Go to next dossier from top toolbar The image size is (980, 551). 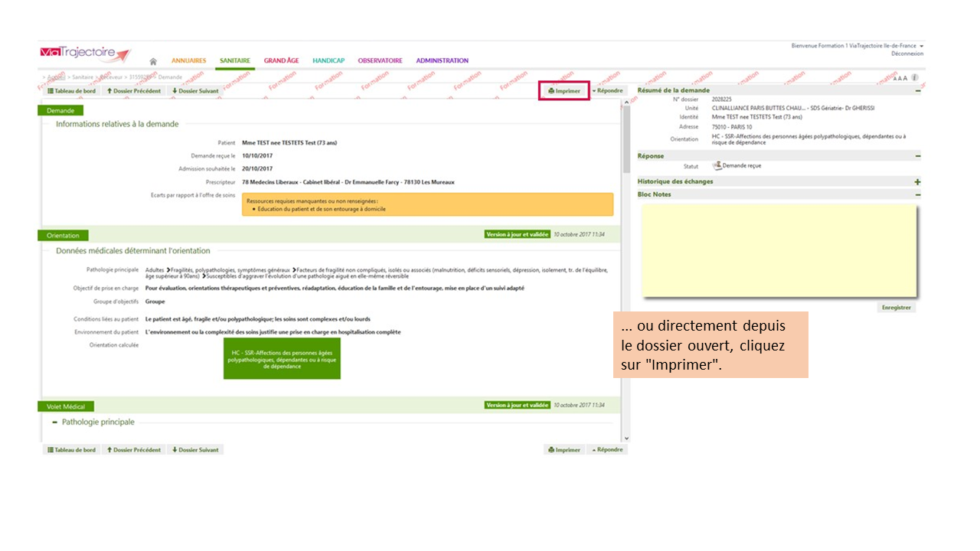(x=195, y=91)
